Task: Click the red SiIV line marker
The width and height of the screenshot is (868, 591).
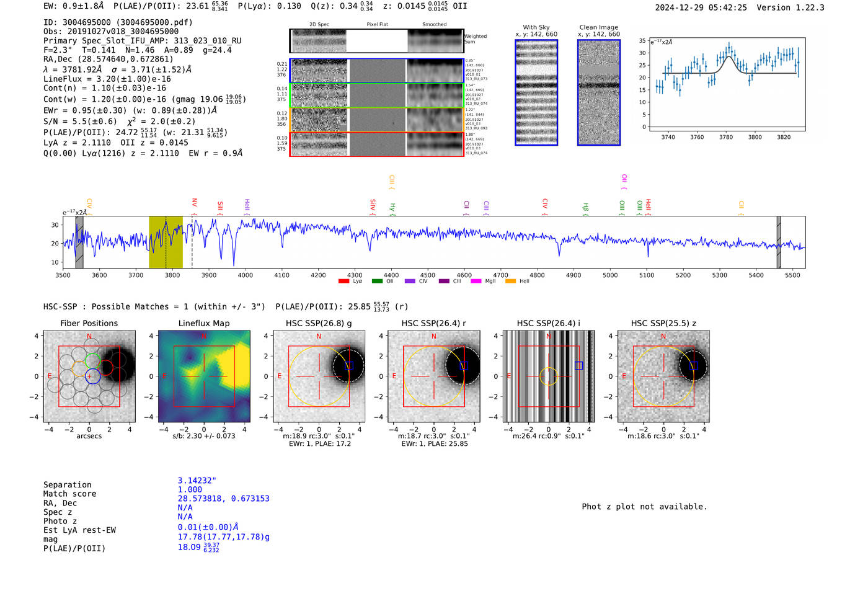Action: (373, 207)
